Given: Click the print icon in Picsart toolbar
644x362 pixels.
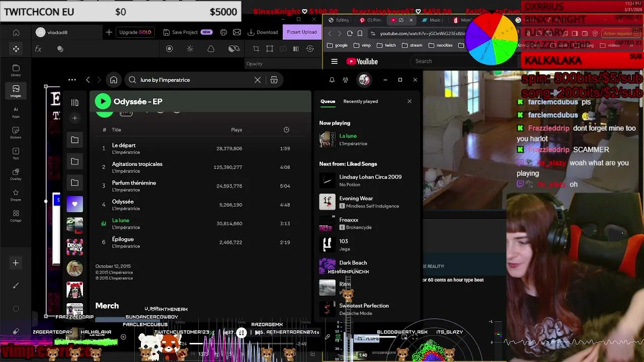Looking at the screenshot, I should coord(223,32).
